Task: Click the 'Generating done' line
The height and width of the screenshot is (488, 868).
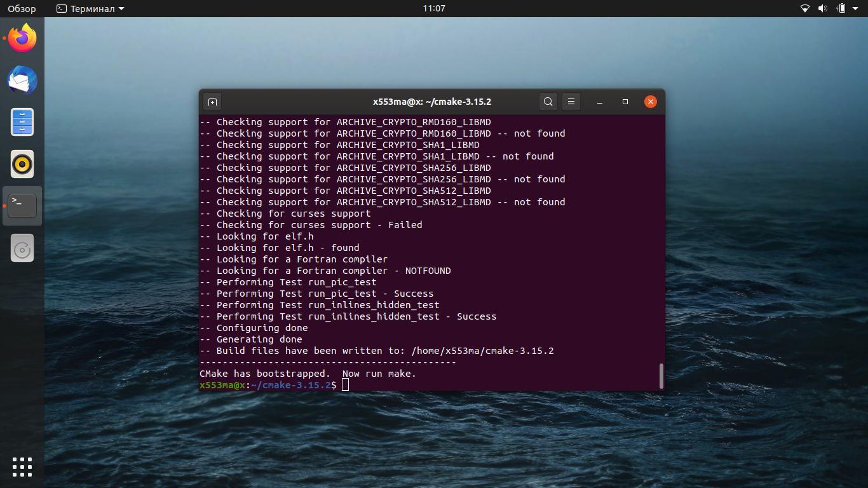Action: pos(251,339)
